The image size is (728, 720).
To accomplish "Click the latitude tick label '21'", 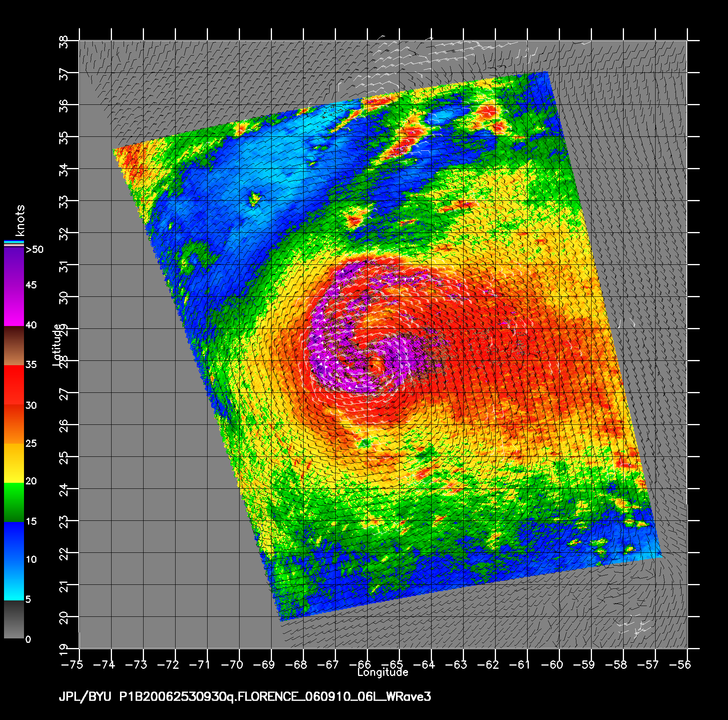I will click(x=64, y=586).
